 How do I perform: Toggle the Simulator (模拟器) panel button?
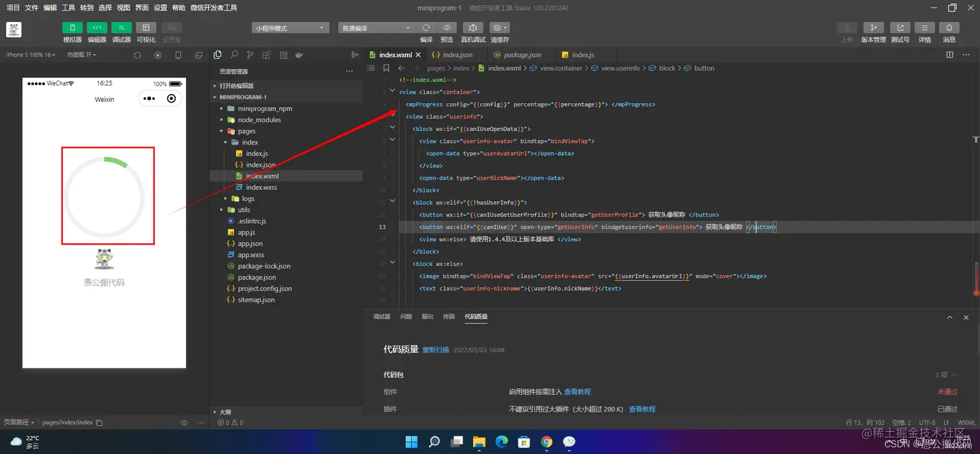click(72, 28)
